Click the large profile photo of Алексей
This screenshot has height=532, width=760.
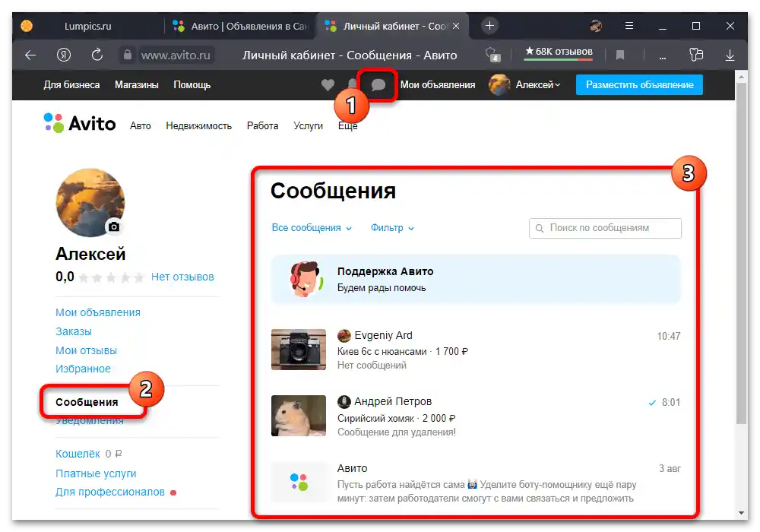90,202
